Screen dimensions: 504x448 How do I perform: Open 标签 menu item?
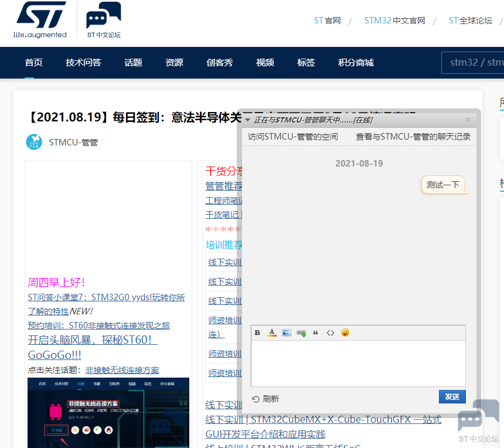[306, 62]
